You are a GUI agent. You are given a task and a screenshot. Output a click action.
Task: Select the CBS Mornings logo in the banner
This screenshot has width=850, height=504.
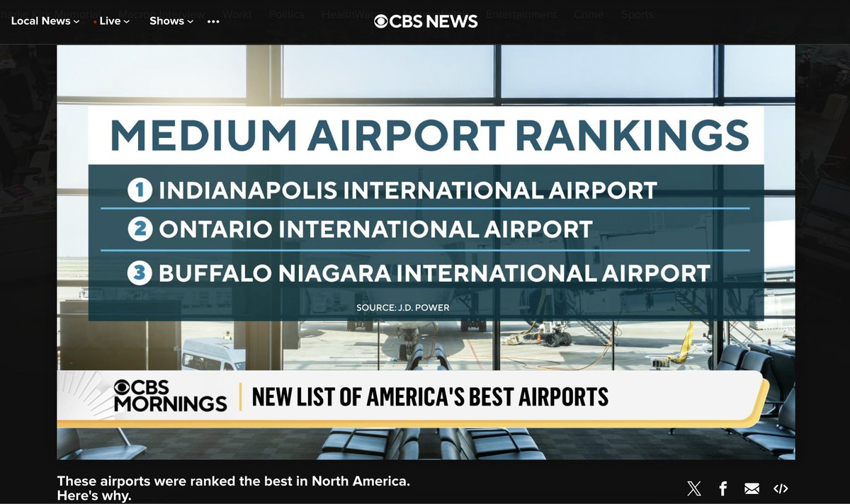click(170, 396)
